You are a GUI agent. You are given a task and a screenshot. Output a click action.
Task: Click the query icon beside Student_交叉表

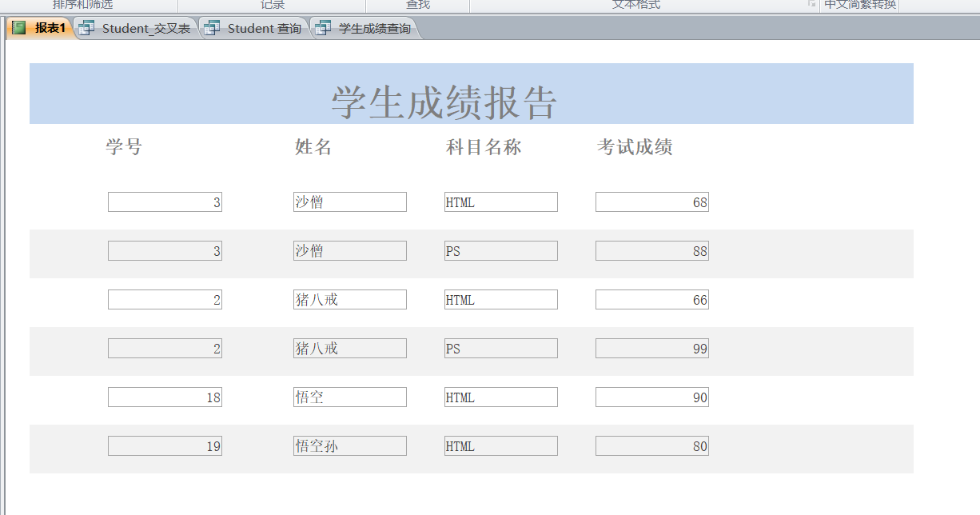86,29
